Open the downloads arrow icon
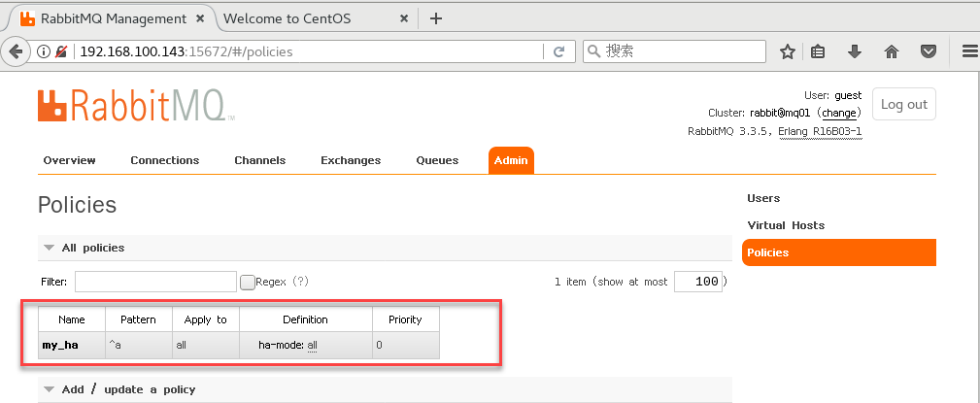The image size is (980, 403). click(855, 51)
